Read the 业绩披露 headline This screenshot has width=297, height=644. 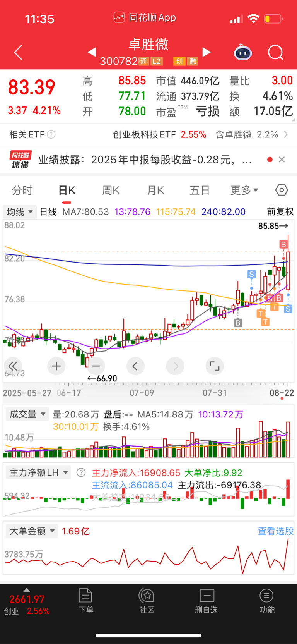(x=145, y=160)
